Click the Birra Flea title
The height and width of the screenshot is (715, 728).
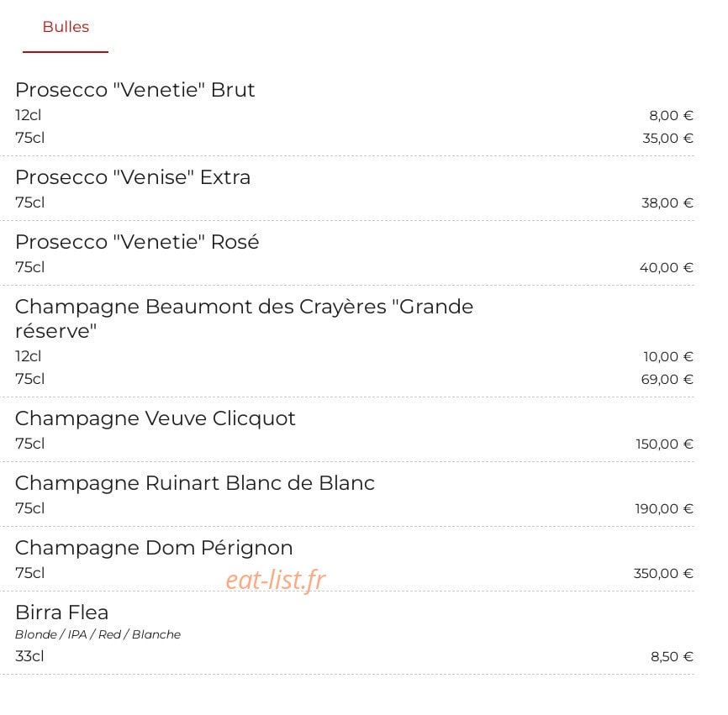click(x=61, y=612)
